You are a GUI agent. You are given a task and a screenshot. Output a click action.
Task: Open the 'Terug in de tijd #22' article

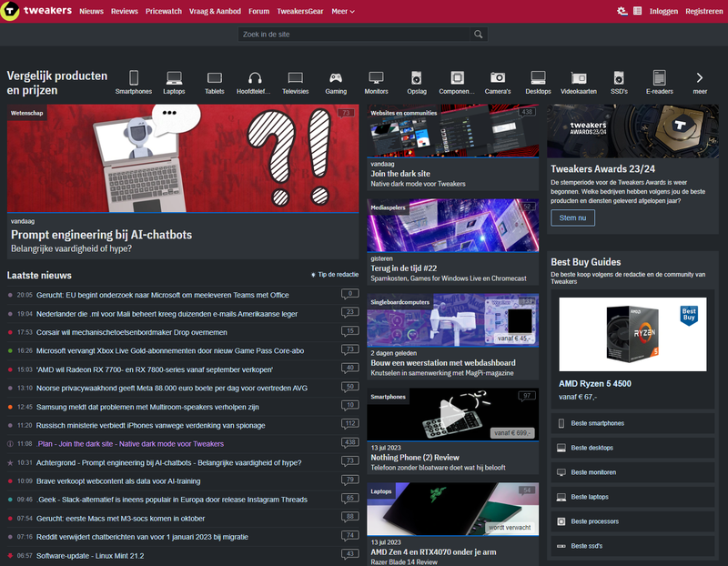(x=403, y=268)
